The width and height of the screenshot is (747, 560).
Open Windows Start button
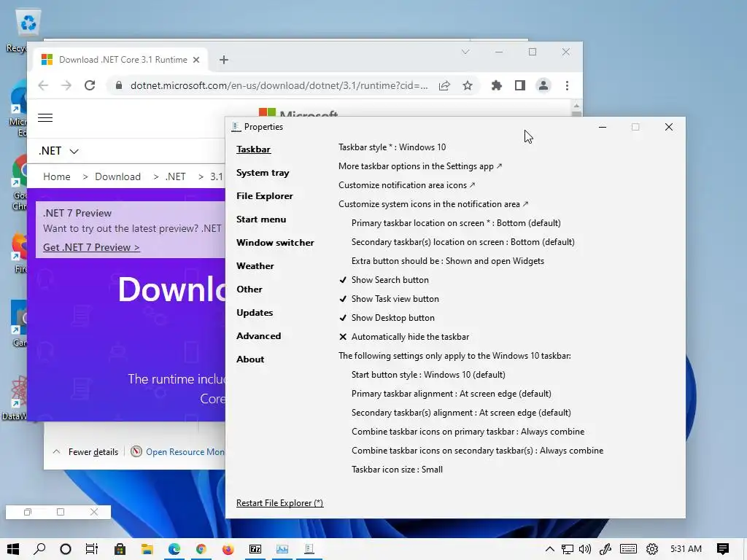(13, 549)
